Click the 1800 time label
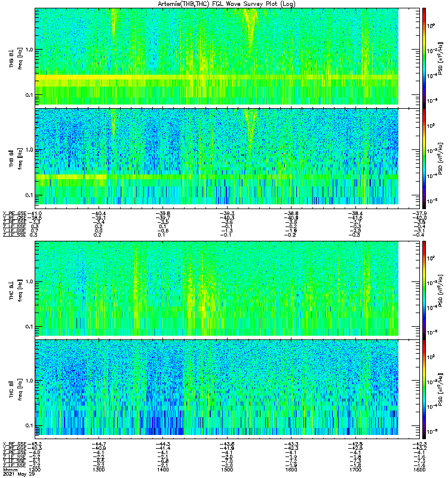Image resolution: width=448 pixels, height=478 pixels. coord(420,470)
